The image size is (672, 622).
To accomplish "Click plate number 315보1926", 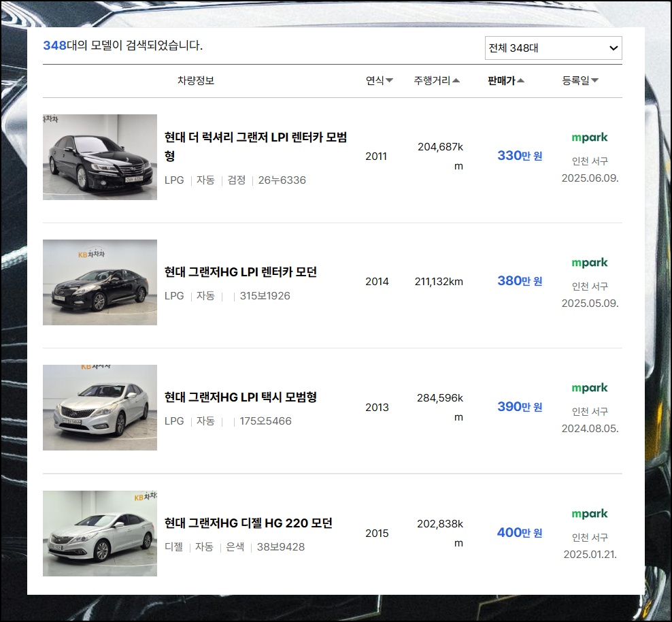I will pos(265,296).
